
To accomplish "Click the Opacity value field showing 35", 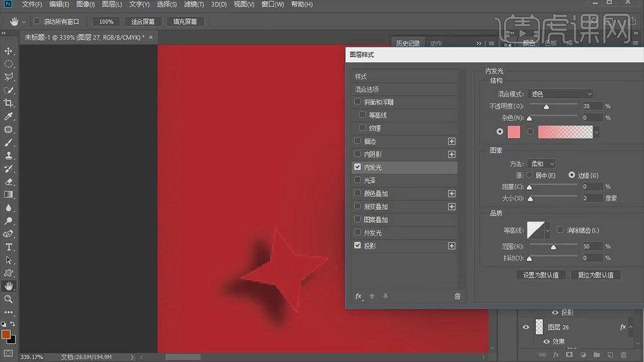I will (x=592, y=106).
